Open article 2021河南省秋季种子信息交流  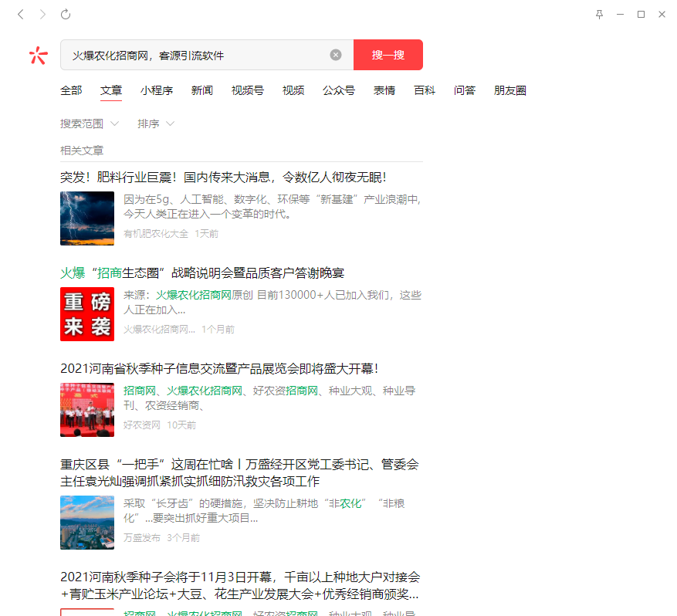click(x=219, y=369)
